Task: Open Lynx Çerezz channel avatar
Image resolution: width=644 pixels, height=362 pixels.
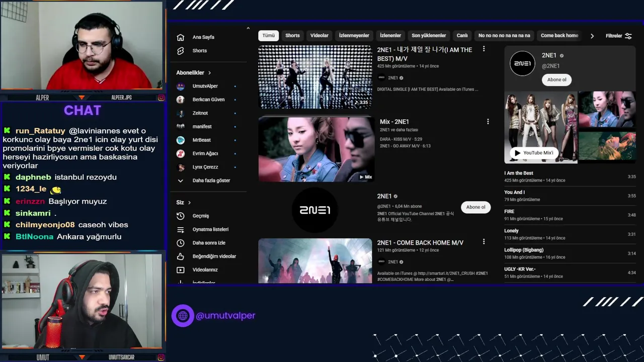Action: [x=181, y=167]
